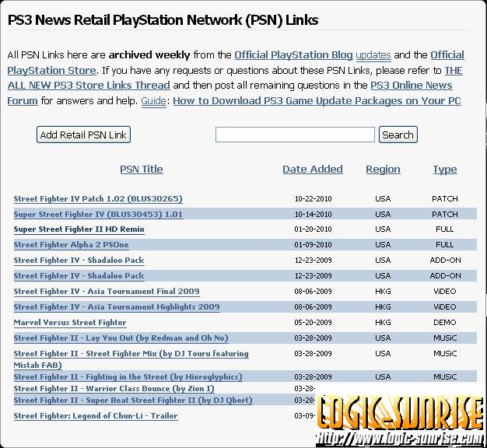Sort by the Date Added column header
The height and width of the screenshot is (448, 487).
pos(312,169)
